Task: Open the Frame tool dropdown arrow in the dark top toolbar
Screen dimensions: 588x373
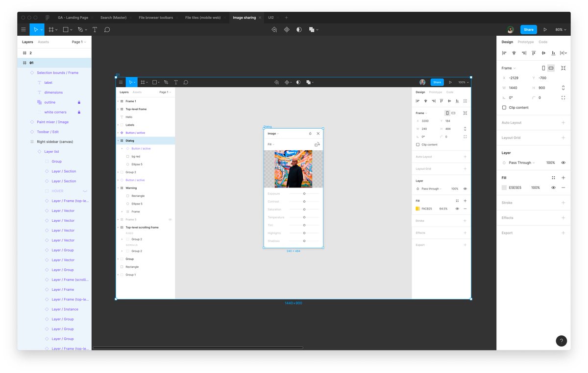Action: tap(57, 30)
